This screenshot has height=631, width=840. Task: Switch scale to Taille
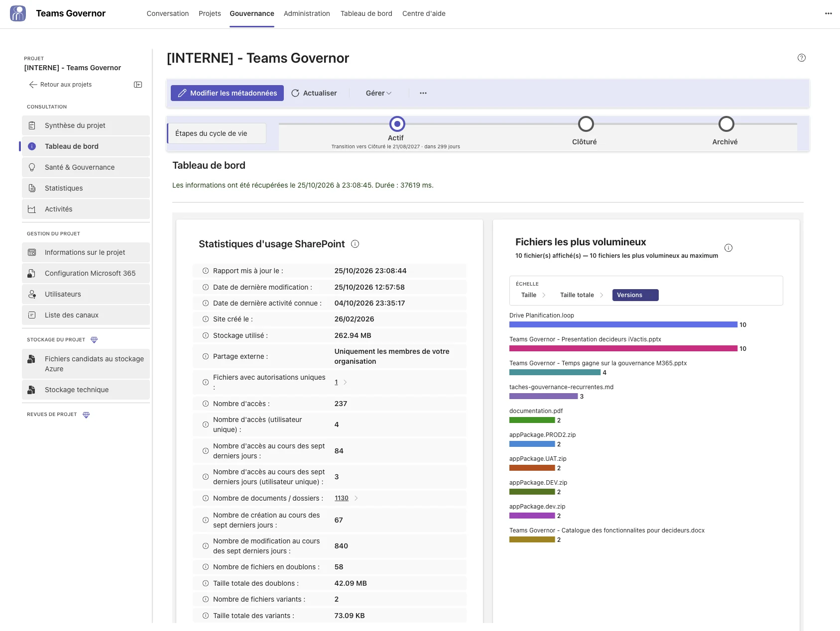coord(529,295)
